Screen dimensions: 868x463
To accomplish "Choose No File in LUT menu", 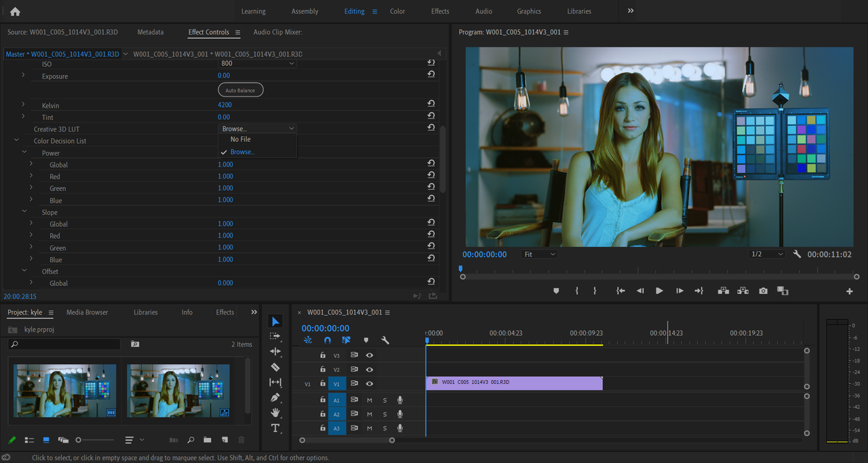I will click(x=241, y=139).
